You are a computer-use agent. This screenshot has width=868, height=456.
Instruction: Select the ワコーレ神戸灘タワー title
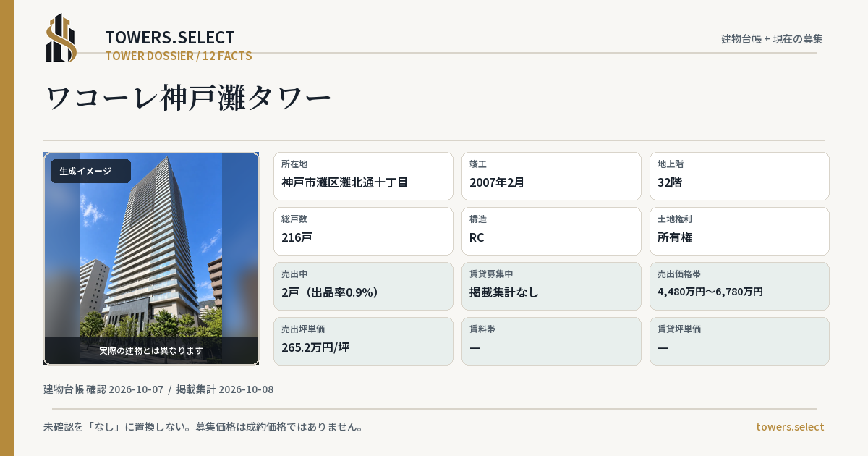click(189, 98)
